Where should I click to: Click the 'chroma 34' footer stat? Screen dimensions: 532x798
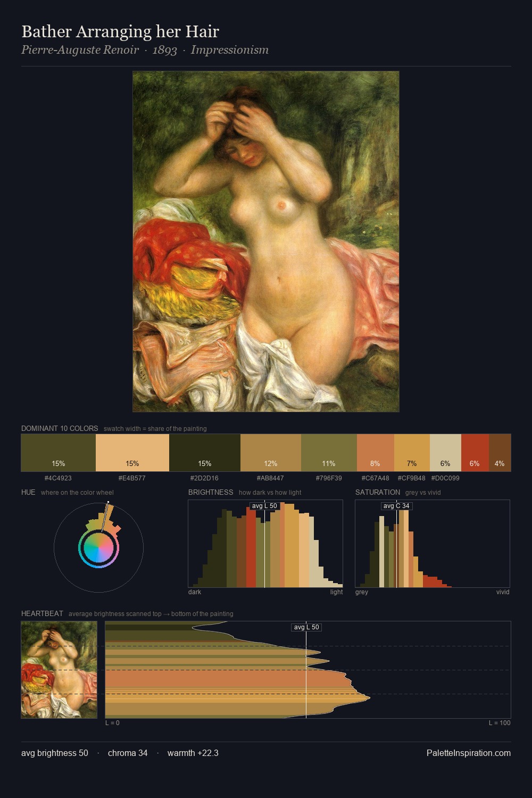[x=128, y=753]
